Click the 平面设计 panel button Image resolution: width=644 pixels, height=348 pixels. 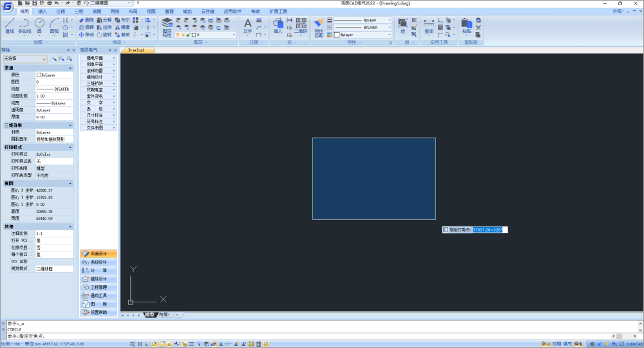tap(99, 253)
